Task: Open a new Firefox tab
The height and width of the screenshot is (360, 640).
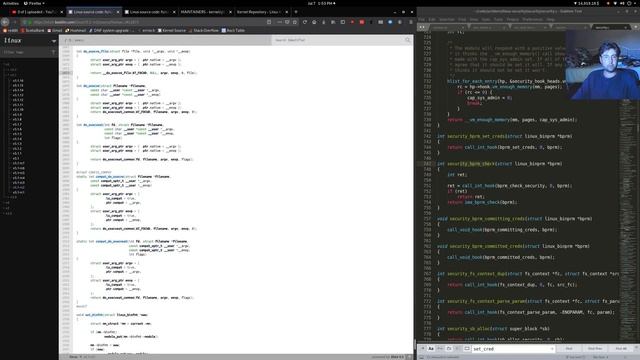Action: tap(296, 12)
